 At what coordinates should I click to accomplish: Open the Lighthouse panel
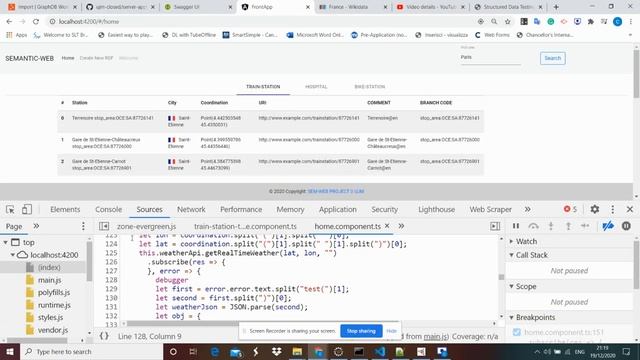click(436, 209)
